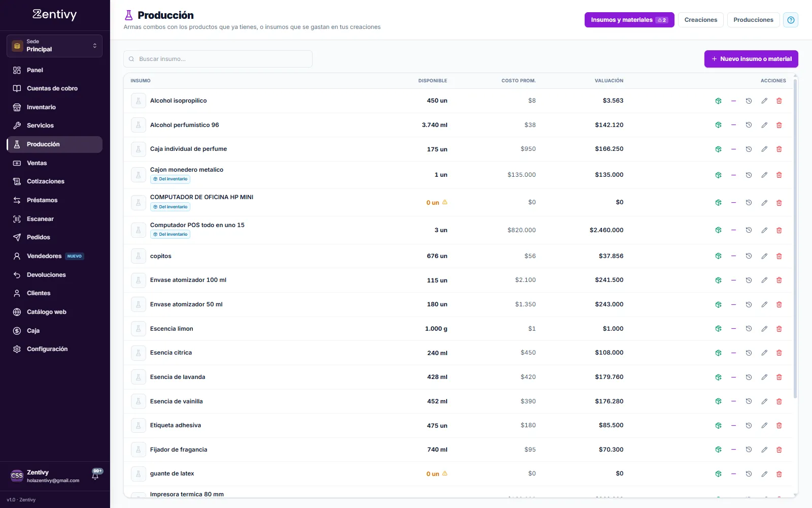The width and height of the screenshot is (812, 508).
Task: Open movement history for Escencia limon
Action: pyautogui.click(x=749, y=329)
